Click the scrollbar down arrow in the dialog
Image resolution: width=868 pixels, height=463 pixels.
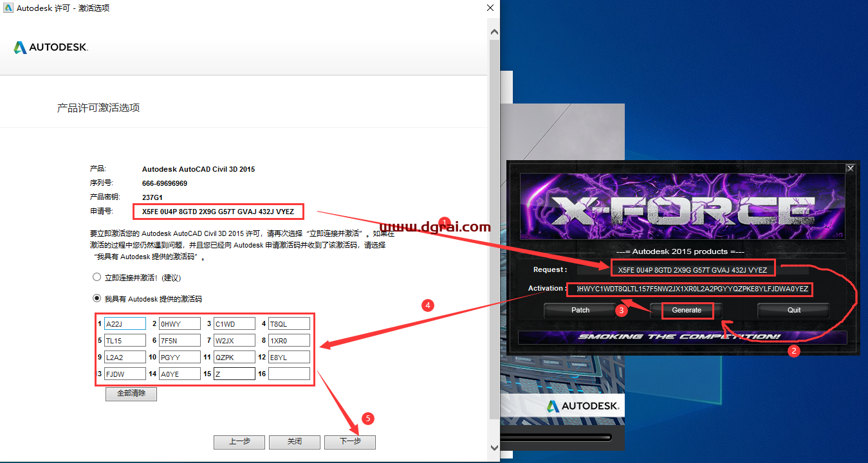(x=494, y=447)
